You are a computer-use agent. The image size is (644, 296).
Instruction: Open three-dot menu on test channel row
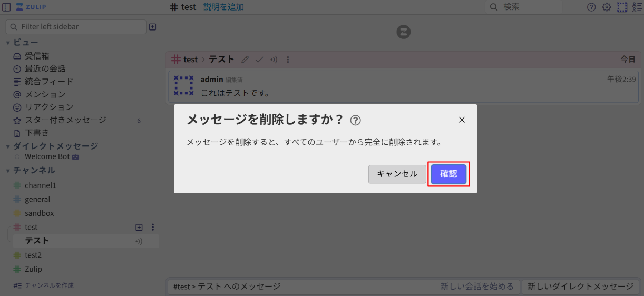click(153, 228)
